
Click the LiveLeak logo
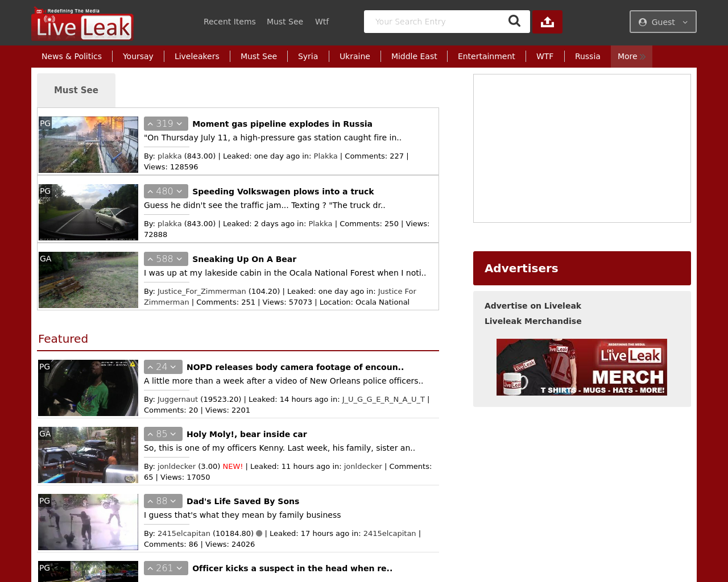(x=82, y=23)
